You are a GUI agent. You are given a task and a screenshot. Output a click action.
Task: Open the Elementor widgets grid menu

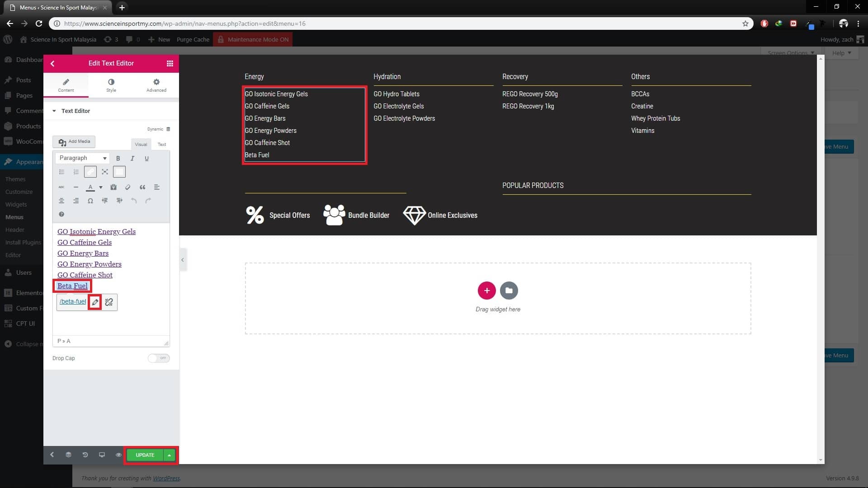coord(170,64)
